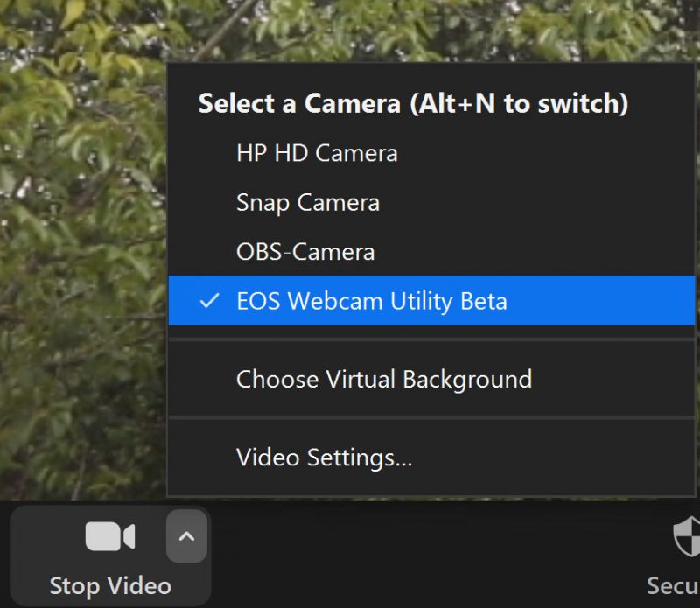Click the Alt+N to switch shortcut hint

point(519,103)
